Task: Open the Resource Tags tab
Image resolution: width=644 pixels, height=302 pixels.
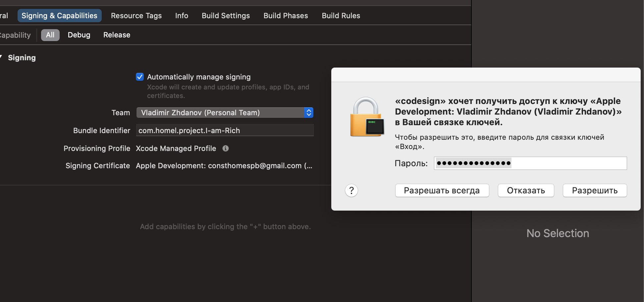Action: click(x=136, y=16)
